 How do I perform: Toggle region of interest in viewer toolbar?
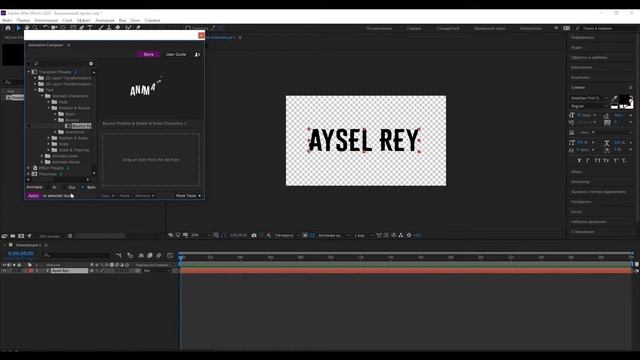pos(305,236)
